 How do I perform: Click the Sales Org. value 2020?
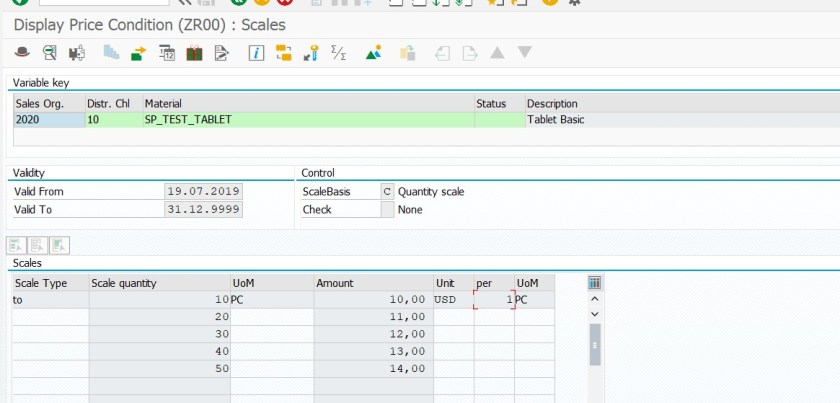tap(48, 119)
